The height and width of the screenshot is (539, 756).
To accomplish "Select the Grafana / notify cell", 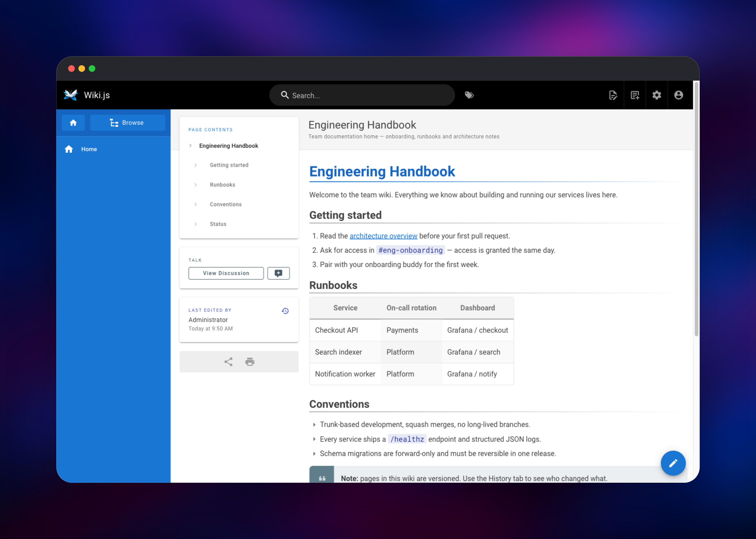I will [x=478, y=374].
